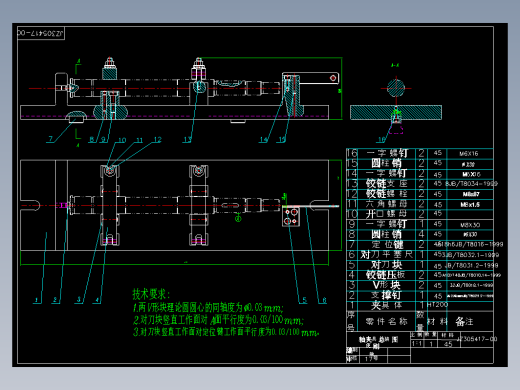Image resolution: width=520 pixels, height=390 pixels.
Task: Click part name '开口螺母' in row 10
Action: coord(386,214)
